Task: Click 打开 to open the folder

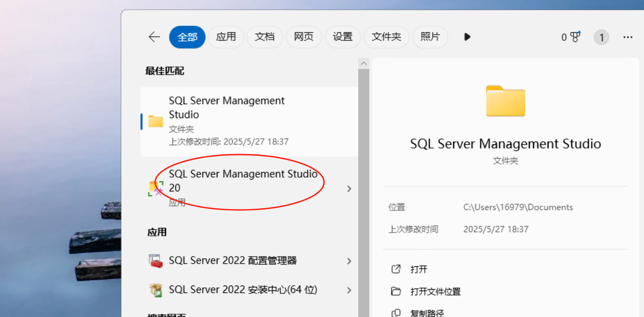Action: (418, 269)
